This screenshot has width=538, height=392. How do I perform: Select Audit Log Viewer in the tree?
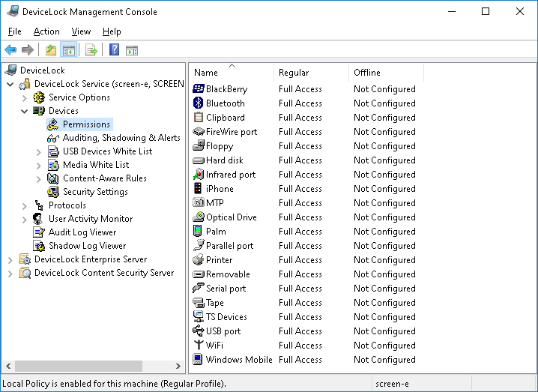(x=82, y=232)
